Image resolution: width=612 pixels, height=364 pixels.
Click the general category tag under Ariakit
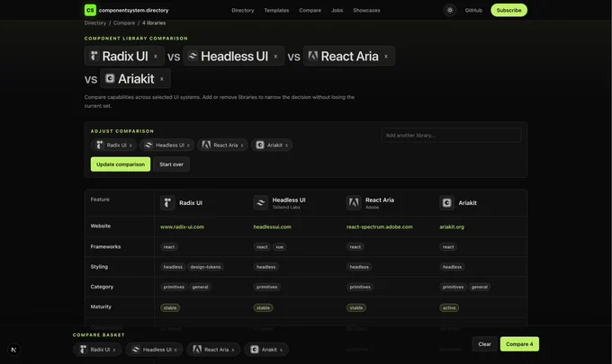pos(480,288)
